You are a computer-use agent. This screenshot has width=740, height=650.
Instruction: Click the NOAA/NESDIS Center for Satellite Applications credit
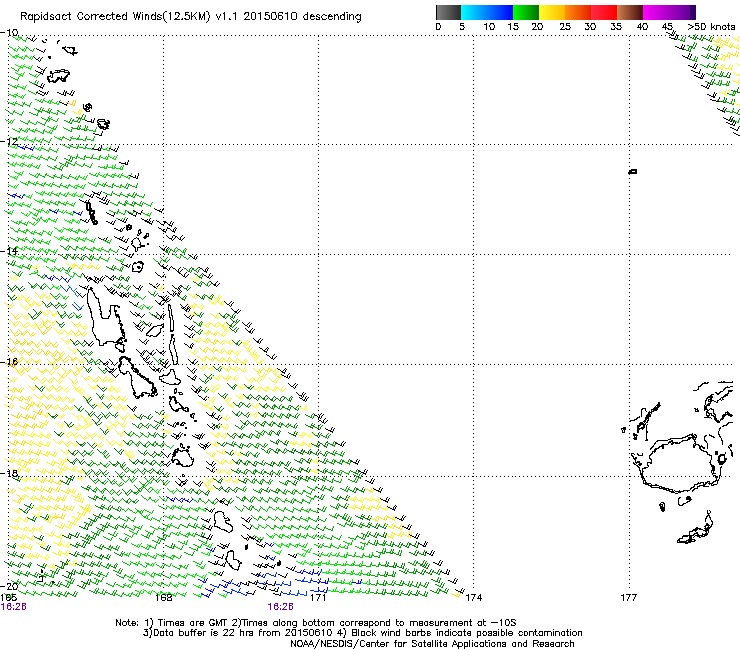(432, 644)
